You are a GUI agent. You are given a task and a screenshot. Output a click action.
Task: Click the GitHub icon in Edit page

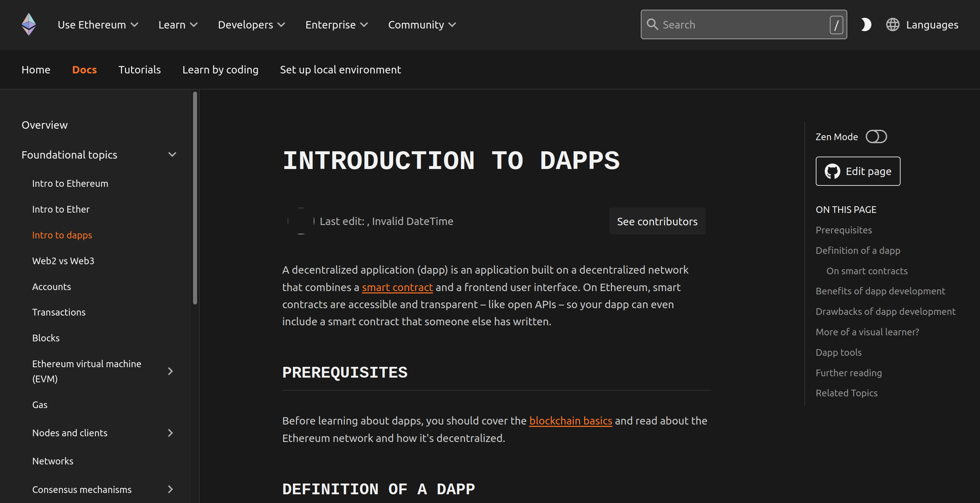tap(832, 171)
